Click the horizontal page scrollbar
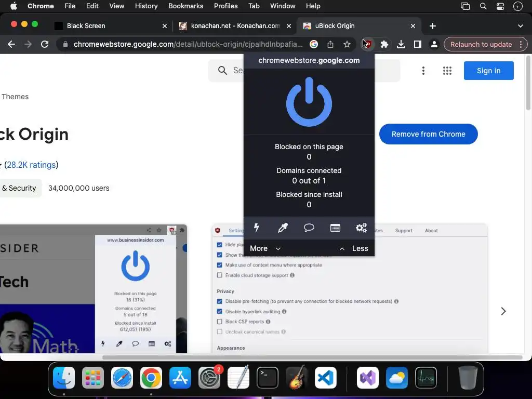 click(312, 357)
